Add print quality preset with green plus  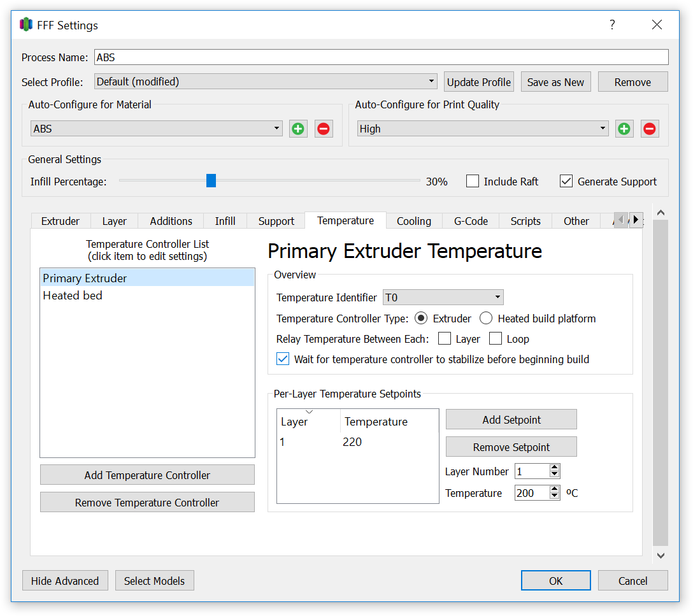pos(624,129)
